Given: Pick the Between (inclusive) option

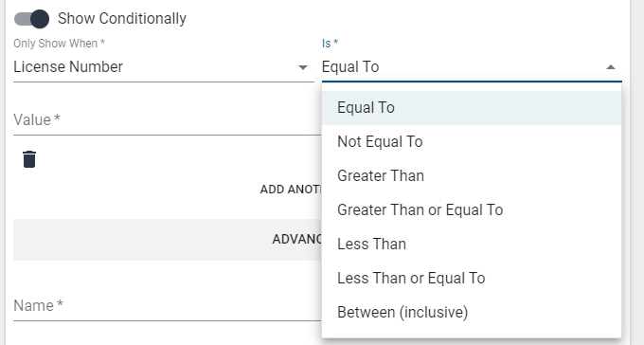Looking at the screenshot, I should pos(472,313).
